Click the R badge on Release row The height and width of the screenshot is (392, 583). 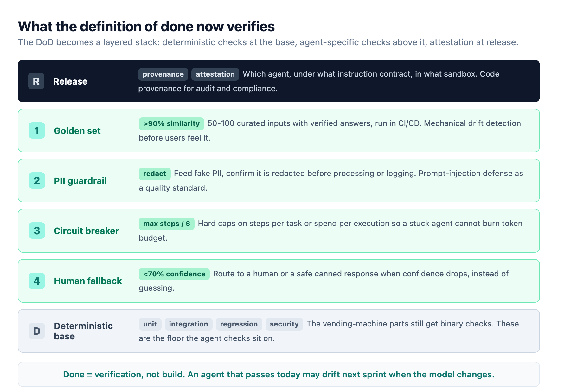click(x=36, y=81)
